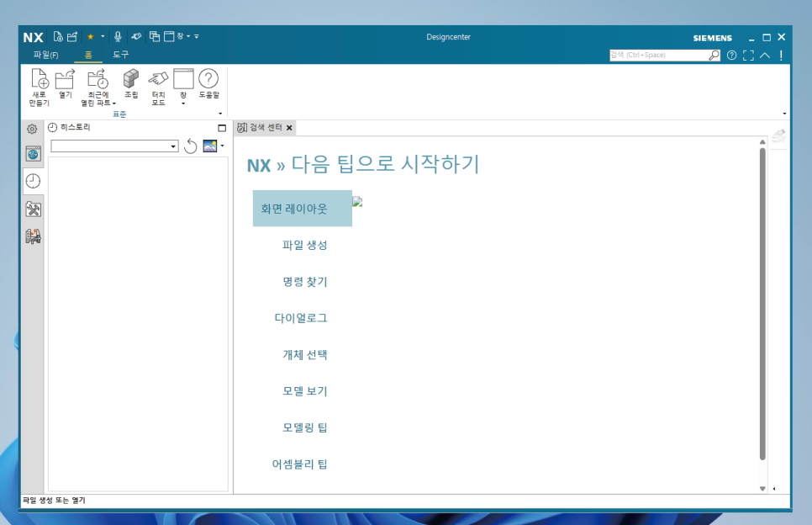Click the vertical scrollbar of the tips page
Viewport: 812px width, 525px height.
[x=762, y=304]
